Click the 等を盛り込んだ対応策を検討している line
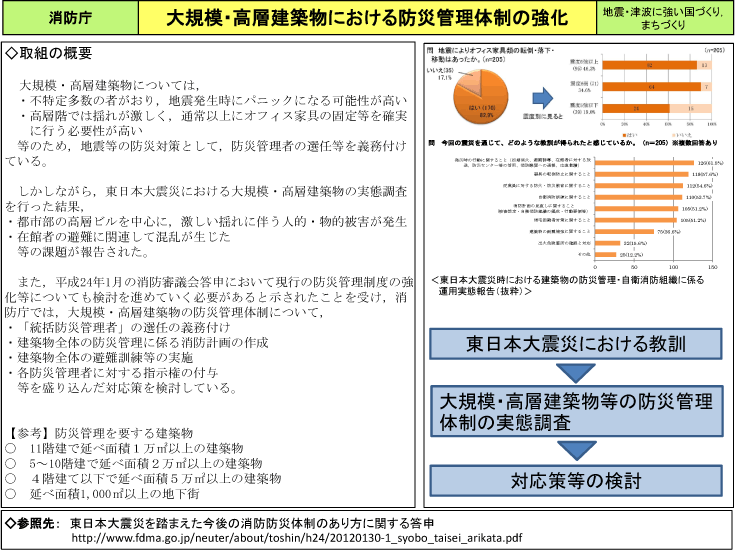Image resolution: width=735 pixels, height=550 pixels. point(128,388)
